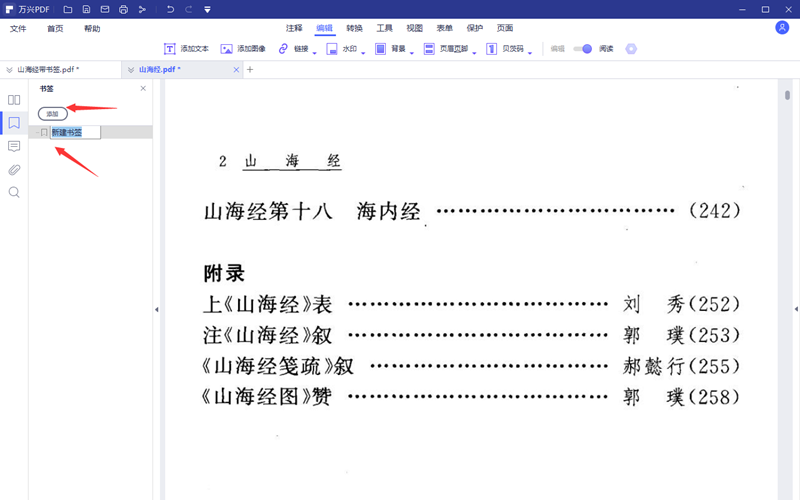Open the page thumbnails sidebar panel

[14, 100]
